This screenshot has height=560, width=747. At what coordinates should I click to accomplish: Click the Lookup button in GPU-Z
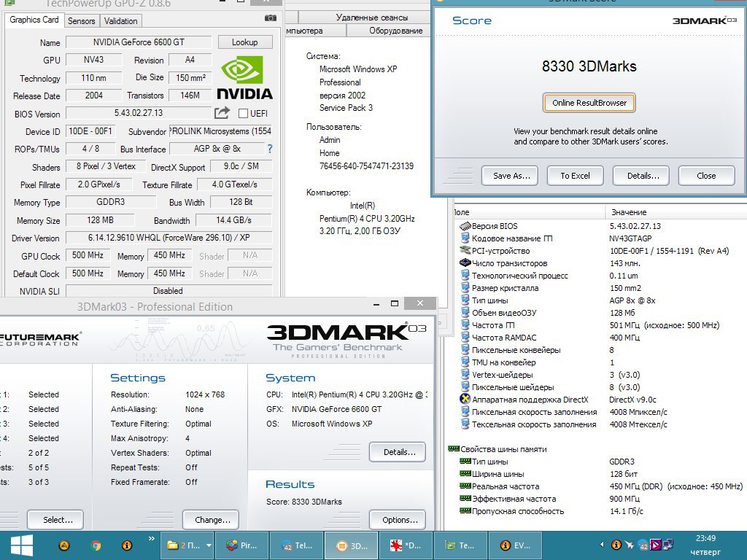pyautogui.click(x=245, y=42)
